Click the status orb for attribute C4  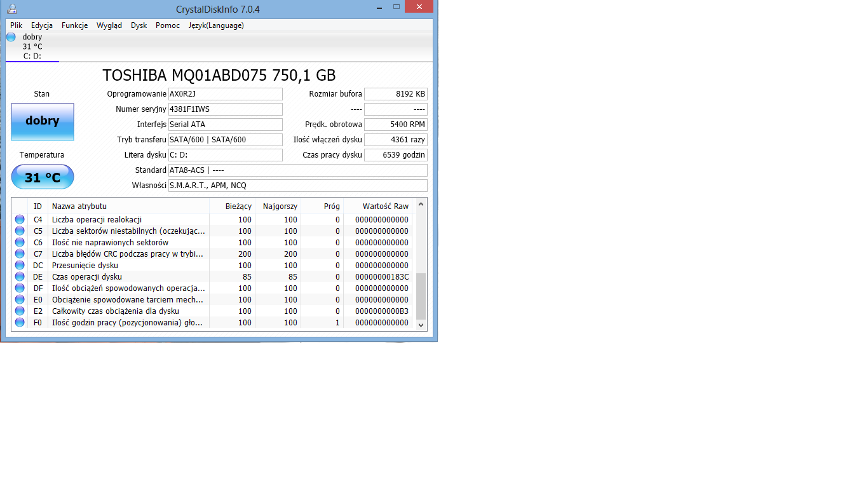point(20,219)
